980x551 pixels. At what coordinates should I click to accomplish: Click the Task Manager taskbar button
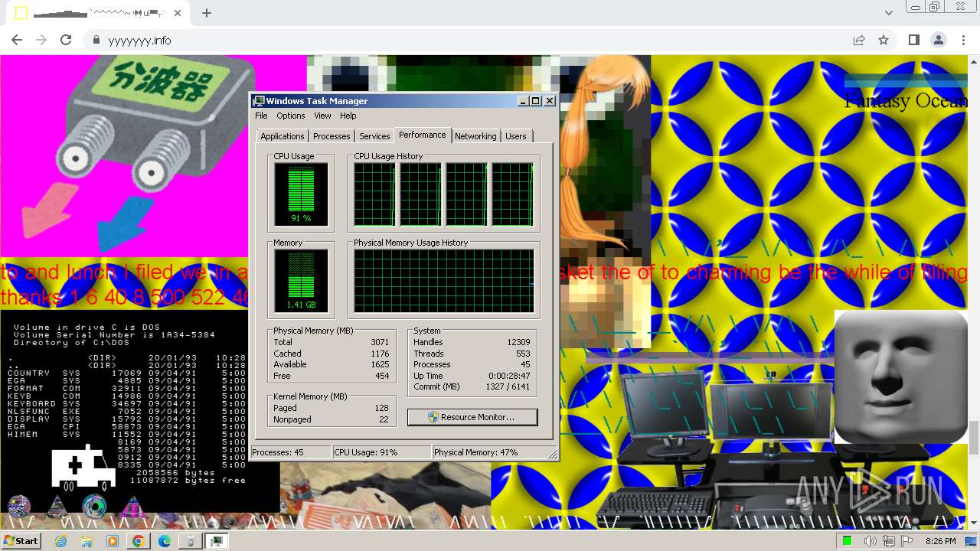[217, 541]
